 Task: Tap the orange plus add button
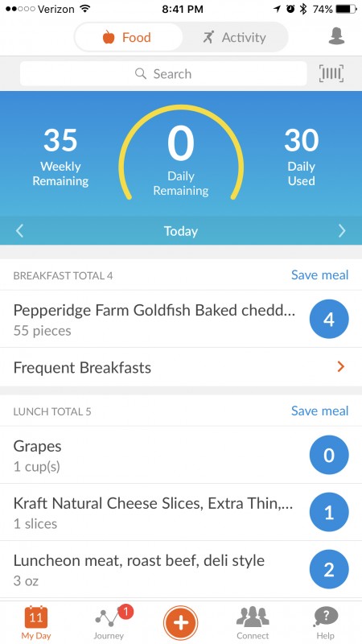tap(180, 623)
